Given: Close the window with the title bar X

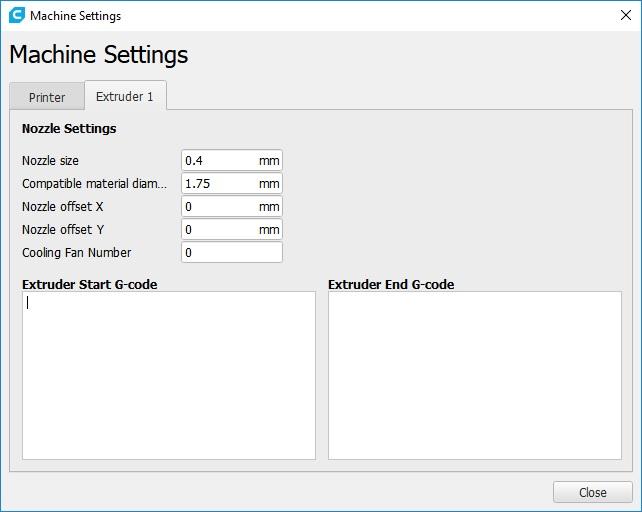Looking at the screenshot, I should [625, 16].
